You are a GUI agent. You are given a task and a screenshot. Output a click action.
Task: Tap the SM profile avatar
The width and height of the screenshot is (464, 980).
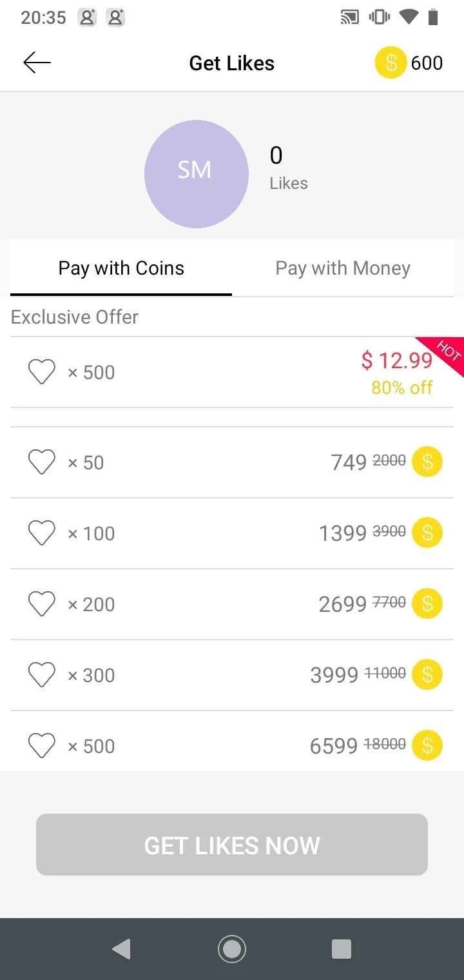point(196,173)
